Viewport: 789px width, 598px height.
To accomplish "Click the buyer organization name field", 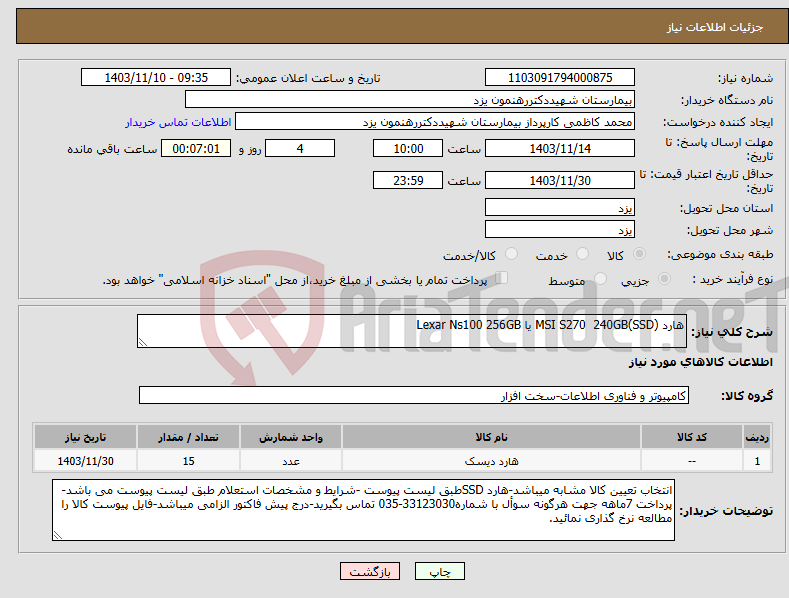I will tap(410, 100).
